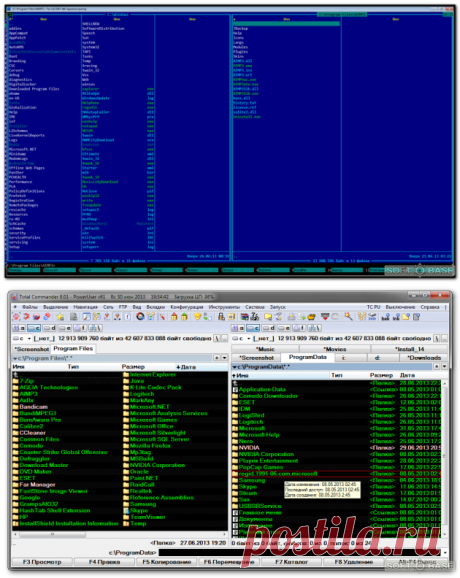
Task: Switch to the *Install_14 tab
Action: (409, 349)
